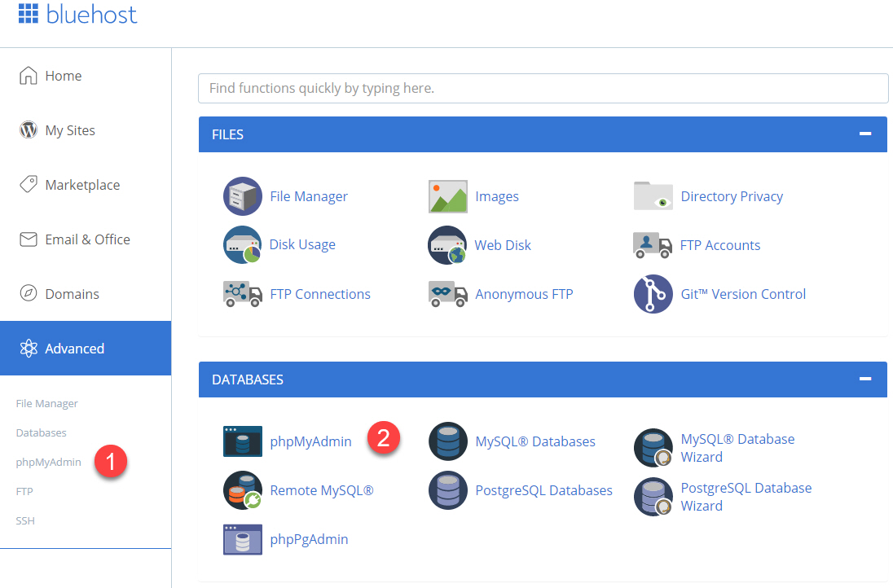Open the Remote MySQL icon
The image size is (893, 588).
tap(243, 490)
